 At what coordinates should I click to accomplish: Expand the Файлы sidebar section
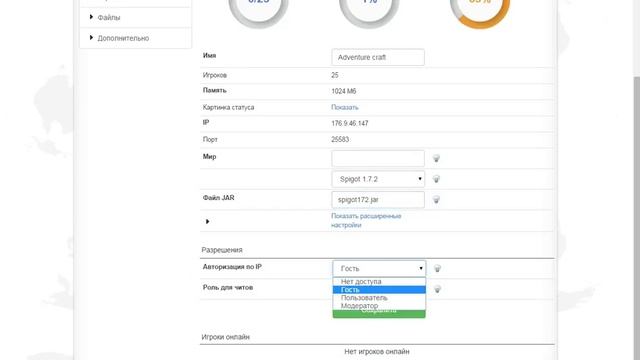tap(136, 18)
